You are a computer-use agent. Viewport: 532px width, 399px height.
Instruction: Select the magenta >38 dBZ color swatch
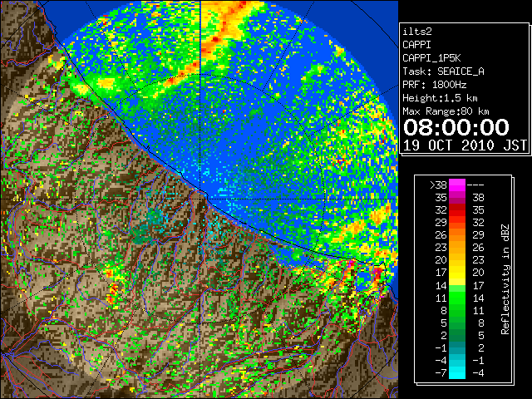point(457,185)
